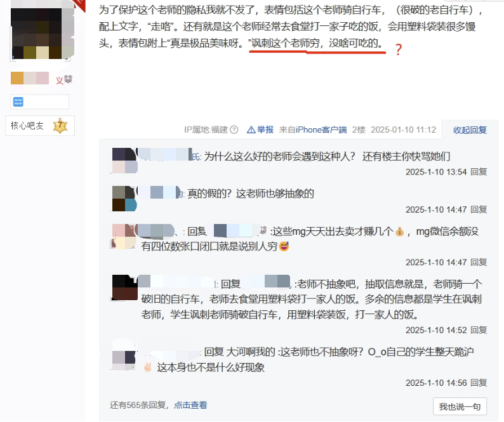Open 来自iPhone客户端 link
504x422 pixels.
(x=313, y=130)
